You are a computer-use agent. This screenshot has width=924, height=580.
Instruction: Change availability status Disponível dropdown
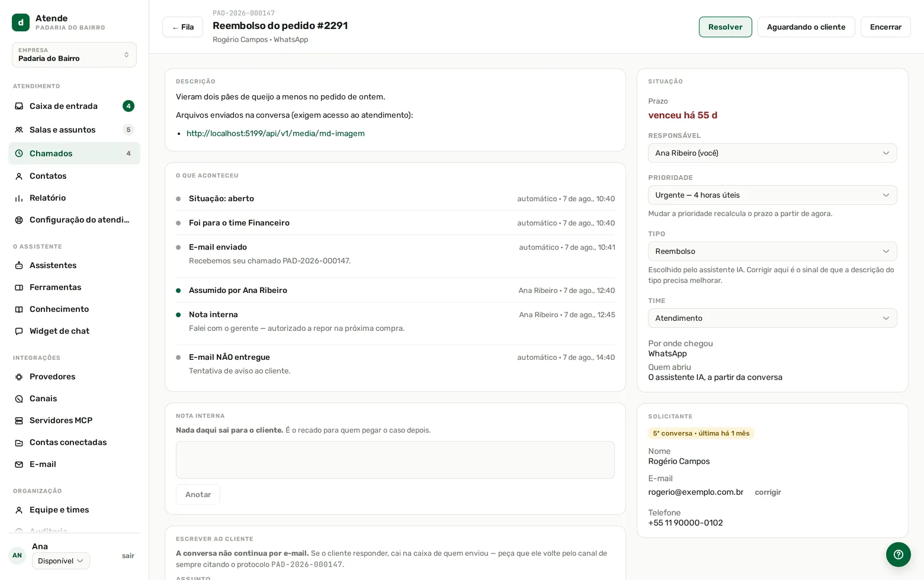(60, 561)
